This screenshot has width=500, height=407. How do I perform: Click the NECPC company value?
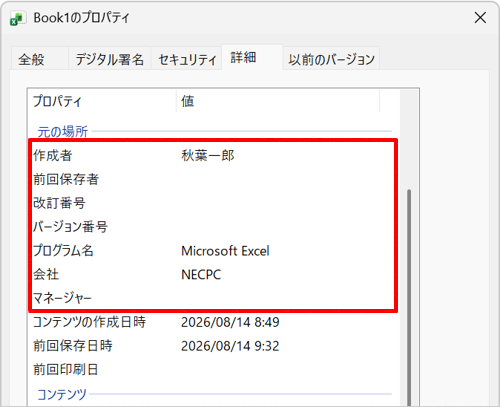pos(201,275)
